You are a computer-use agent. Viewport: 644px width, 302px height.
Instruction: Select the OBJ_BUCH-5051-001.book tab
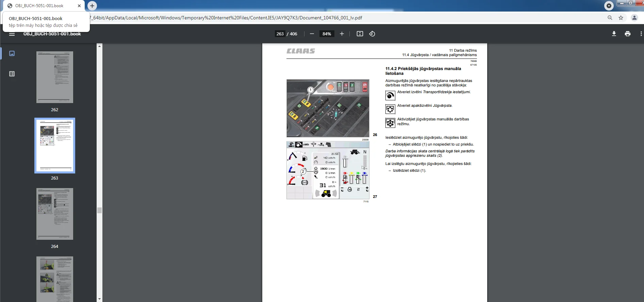(x=44, y=6)
